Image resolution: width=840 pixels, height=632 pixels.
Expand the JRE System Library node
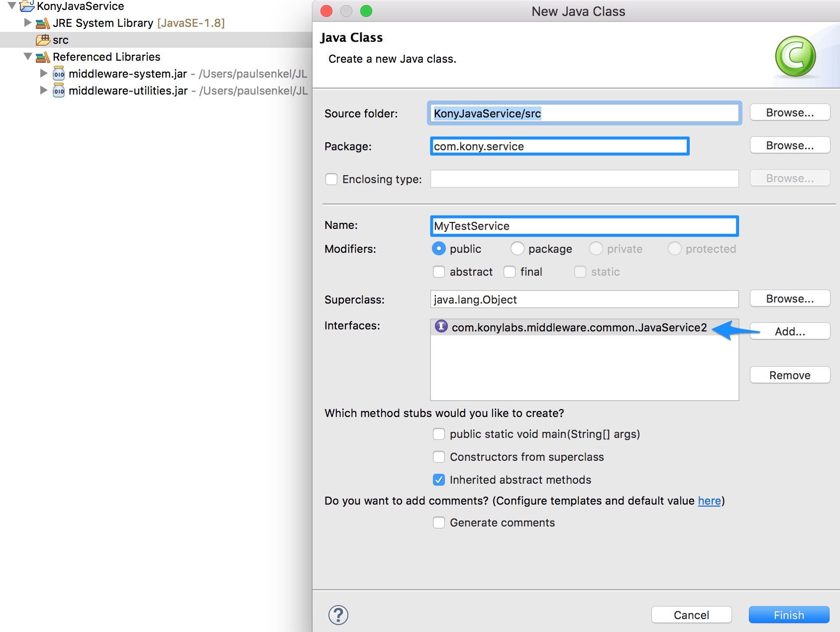28,23
